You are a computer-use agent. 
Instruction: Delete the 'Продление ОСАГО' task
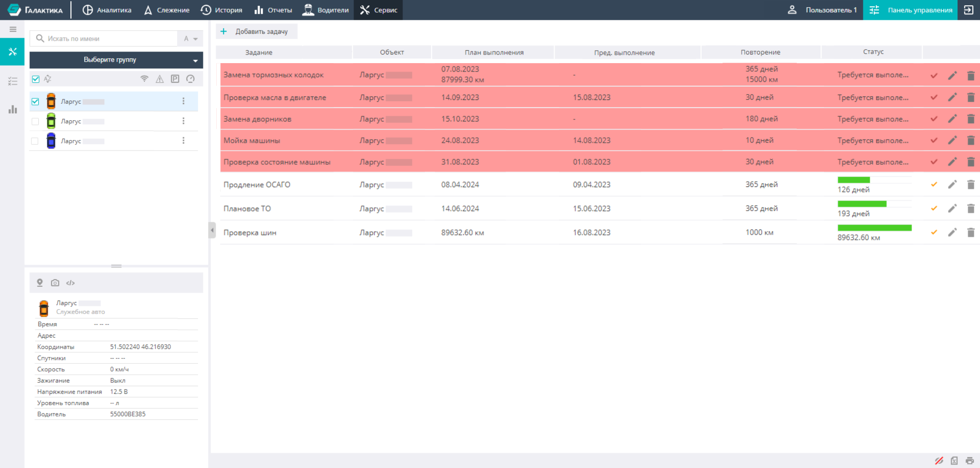971,185
